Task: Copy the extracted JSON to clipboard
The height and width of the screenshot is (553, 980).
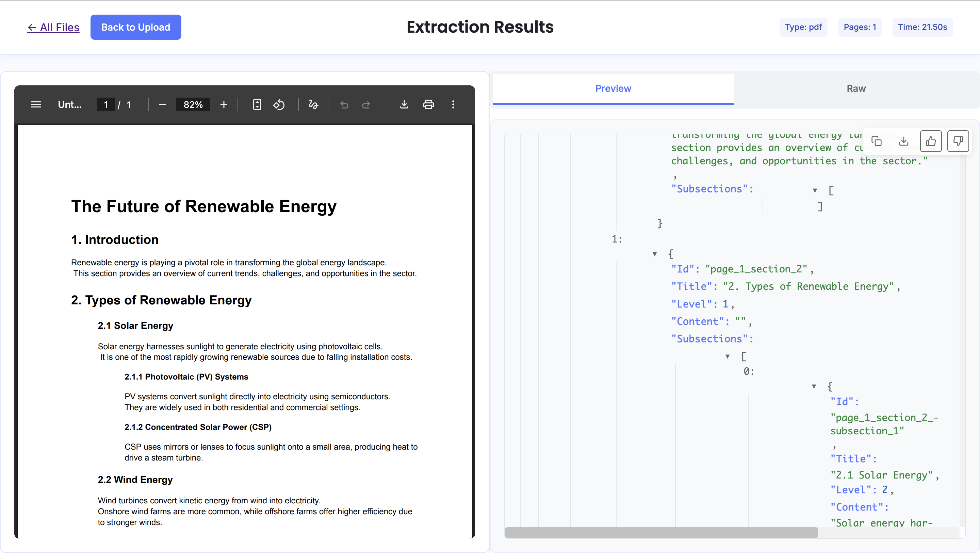Action: point(877,141)
